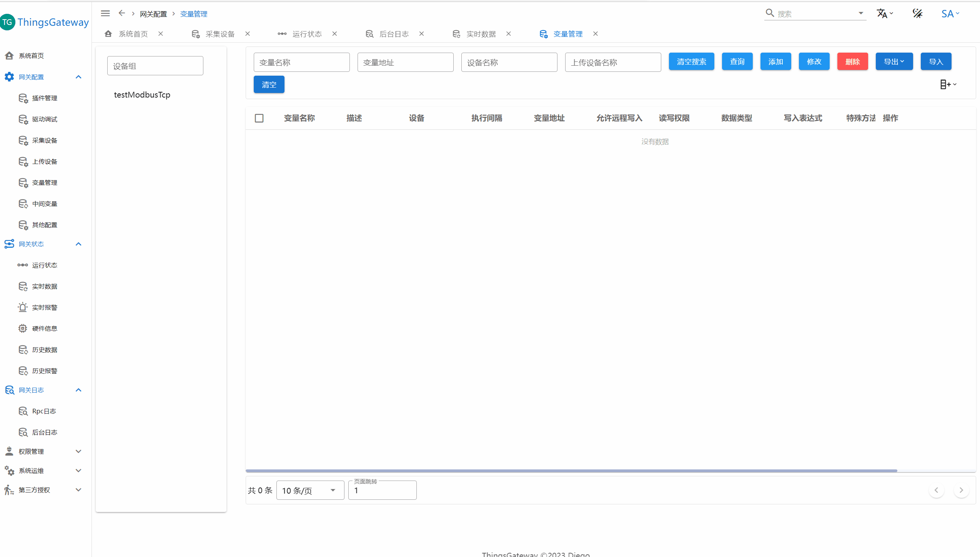Click the red 删除 button

pos(852,62)
